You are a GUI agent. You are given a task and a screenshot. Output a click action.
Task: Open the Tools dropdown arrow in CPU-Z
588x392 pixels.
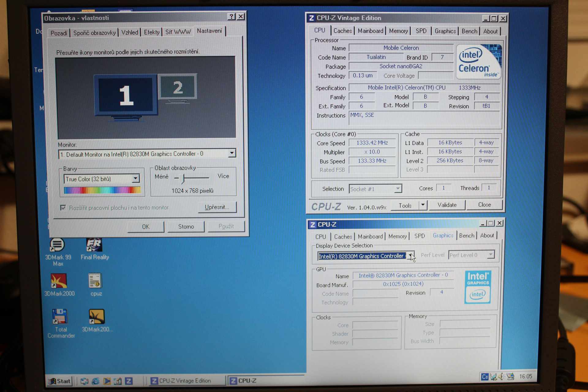423,205
